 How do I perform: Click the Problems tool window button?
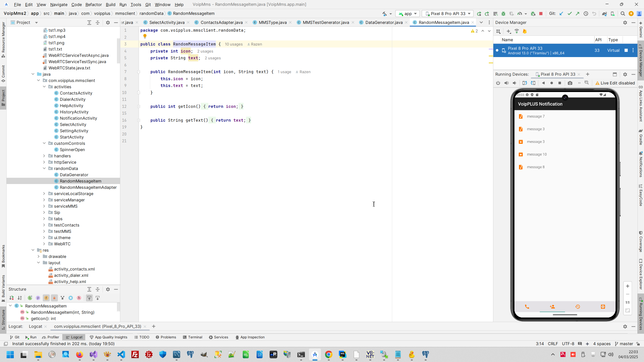[x=166, y=337]
